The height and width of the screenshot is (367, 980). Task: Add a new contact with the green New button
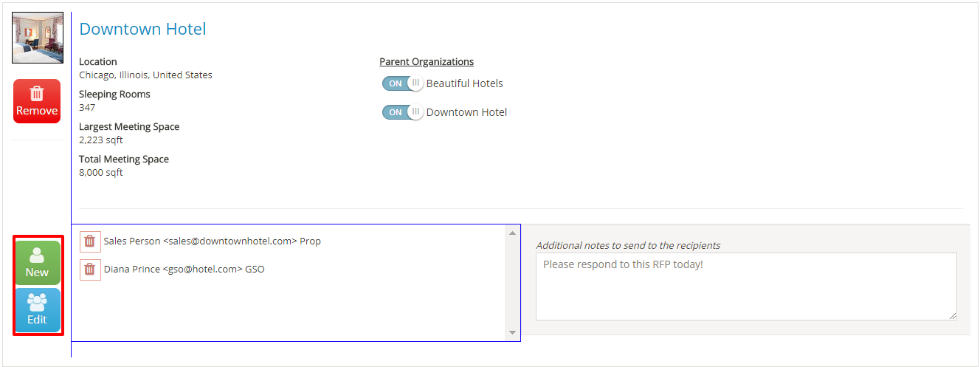click(x=37, y=263)
